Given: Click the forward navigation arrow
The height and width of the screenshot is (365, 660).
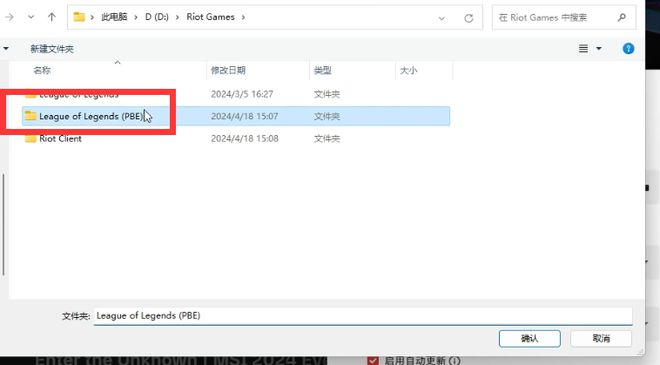Looking at the screenshot, I should (9, 17).
